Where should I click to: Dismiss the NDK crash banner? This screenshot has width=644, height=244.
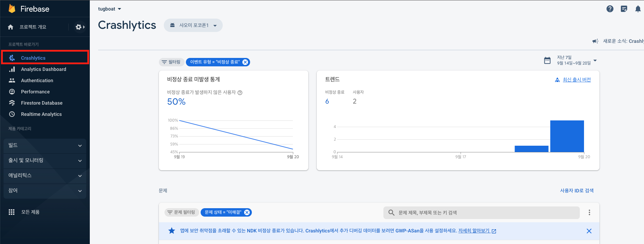point(589,231)
